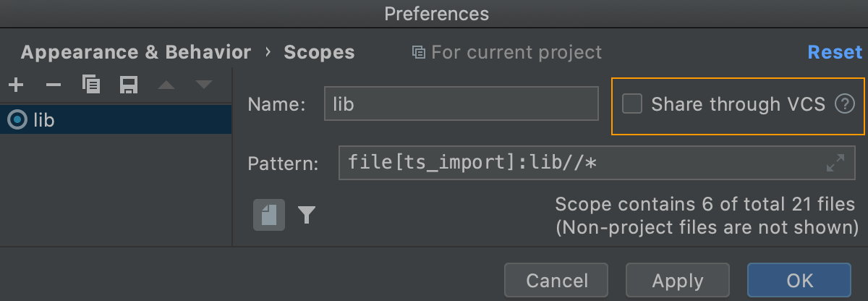868x301 pixels.
Task: Confirm the dialog with OK
Action: pyautogui.click(x=799, y=281)
